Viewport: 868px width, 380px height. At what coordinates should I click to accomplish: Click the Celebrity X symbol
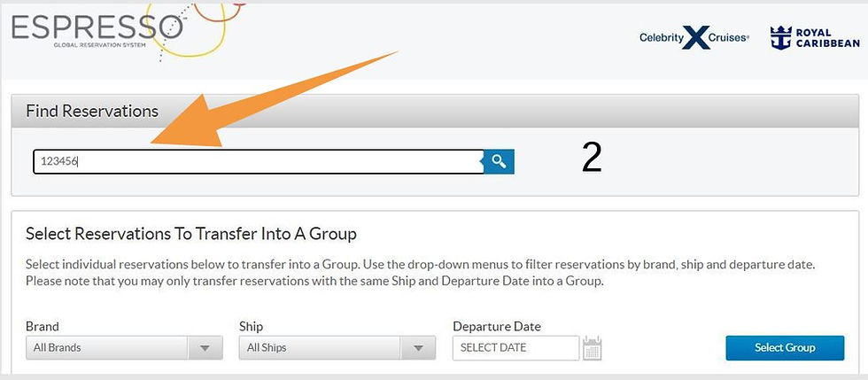click(x=699, y=38)
